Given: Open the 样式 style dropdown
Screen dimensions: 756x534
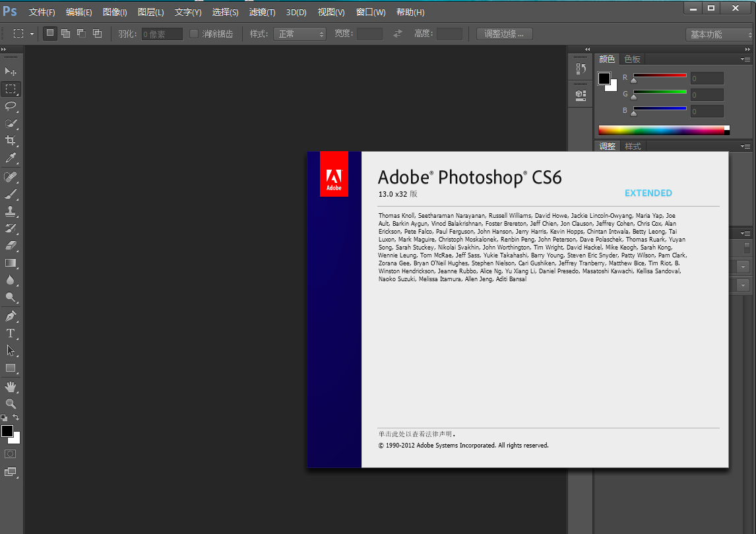Looking at the screenshot, I should pyautogui.click(x=299, y=34).
